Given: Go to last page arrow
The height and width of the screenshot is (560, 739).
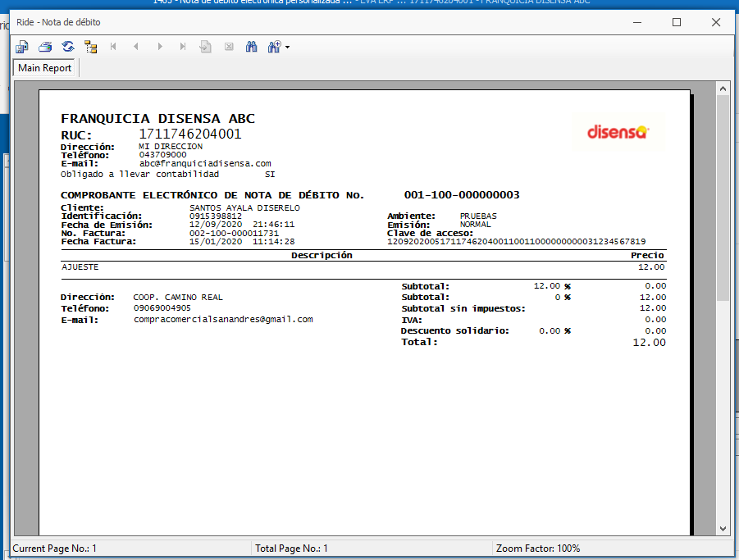Looking at the screenshot, I should click(x=183, y=47).
